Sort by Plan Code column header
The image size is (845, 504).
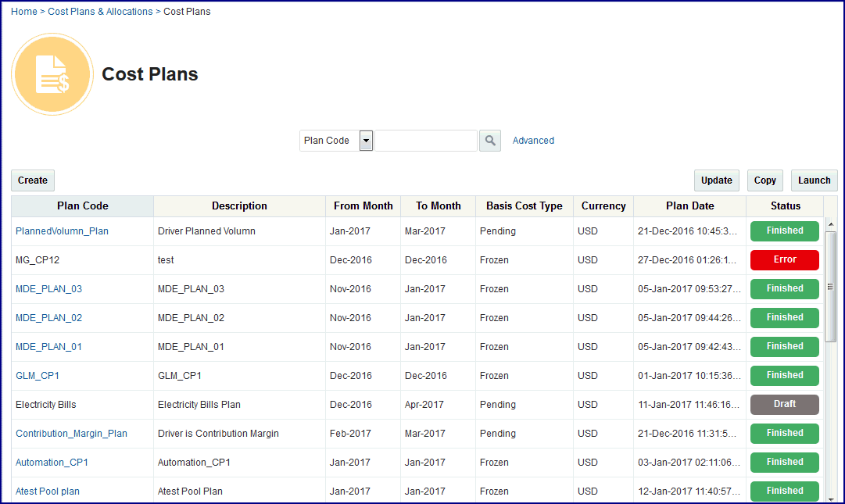[82, 206]
